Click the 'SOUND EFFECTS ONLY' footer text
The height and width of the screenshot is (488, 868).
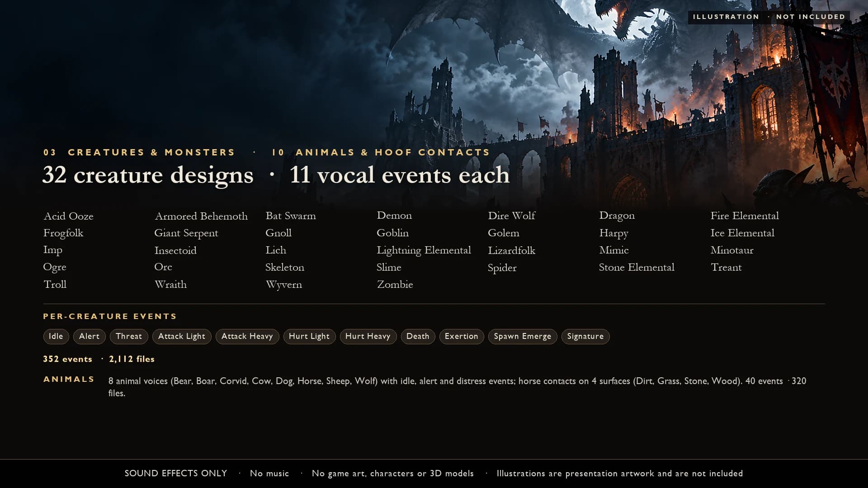(176, 473)
